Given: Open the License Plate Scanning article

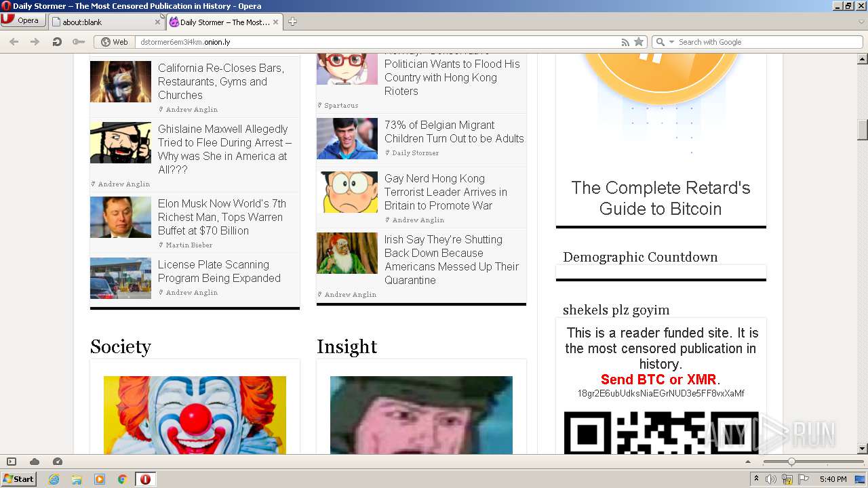Looking at the screenshot, I should click(x=219, y=271).
